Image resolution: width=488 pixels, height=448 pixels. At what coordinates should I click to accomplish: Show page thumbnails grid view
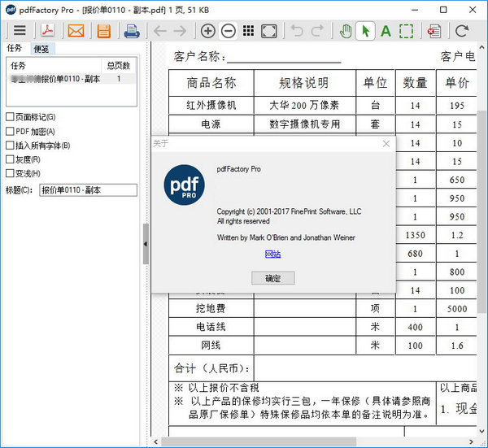click(249, 32)
